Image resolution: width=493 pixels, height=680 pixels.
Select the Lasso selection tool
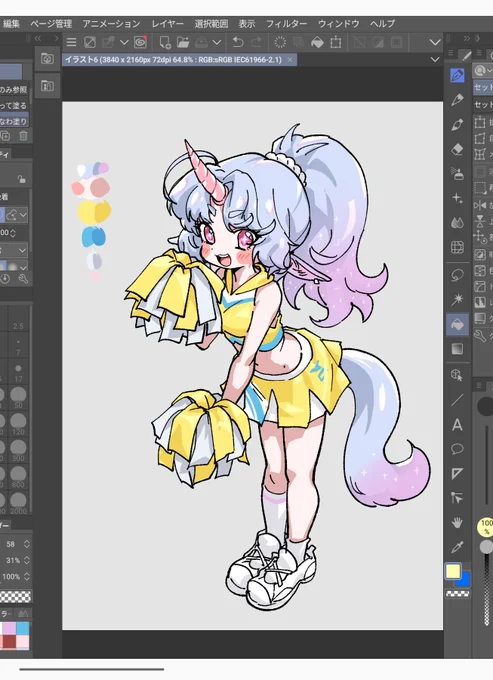pyautogui.click(x=457, y=275)
